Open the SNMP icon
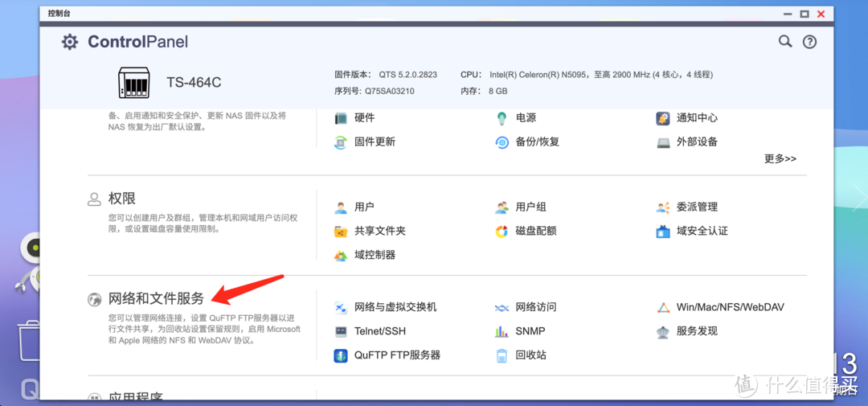868x406 pixels. point(502,332)
